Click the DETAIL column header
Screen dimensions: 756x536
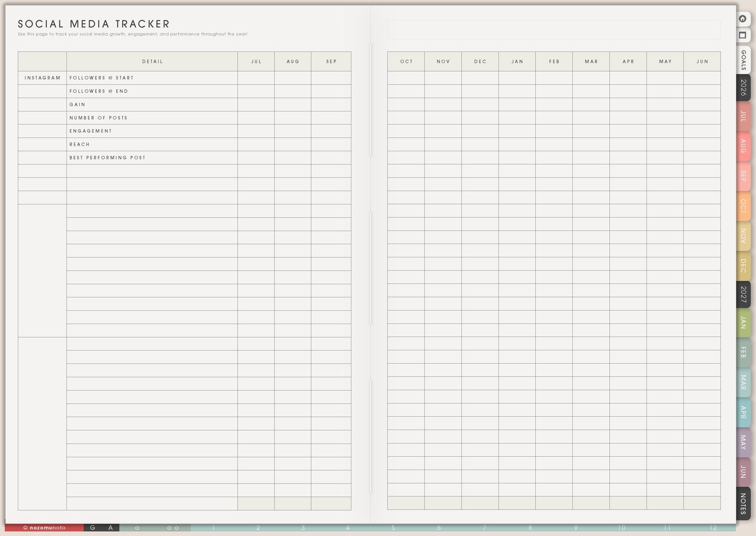point(152,62)
